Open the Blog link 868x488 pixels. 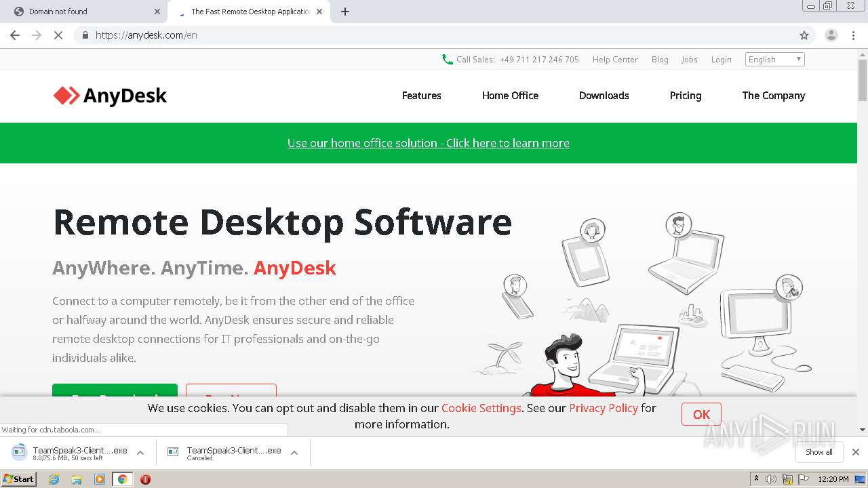coord(660,60)
